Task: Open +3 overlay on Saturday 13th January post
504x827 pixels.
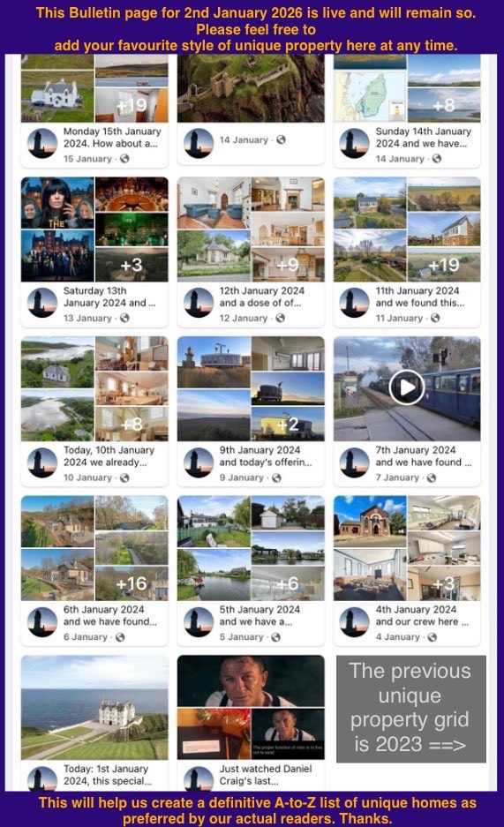Action: coord(132,264)
